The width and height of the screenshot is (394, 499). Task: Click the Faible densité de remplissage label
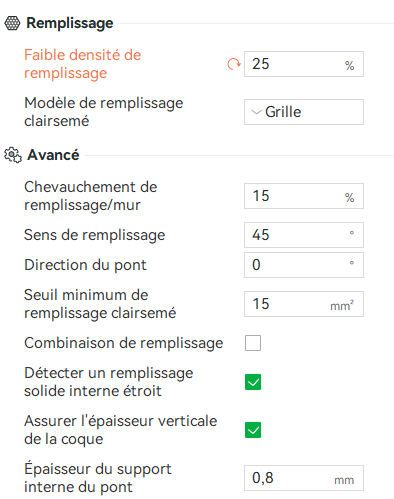click(x=83, y=64)
